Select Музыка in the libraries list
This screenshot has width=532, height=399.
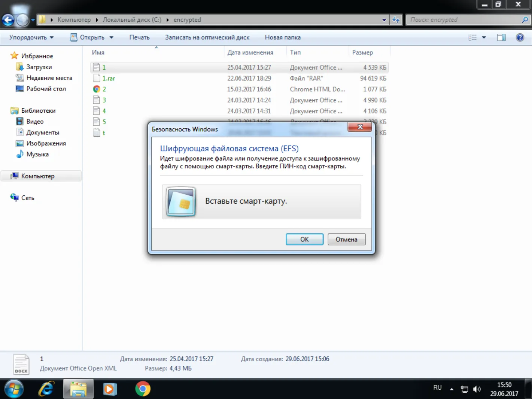[x=37, y=154]
